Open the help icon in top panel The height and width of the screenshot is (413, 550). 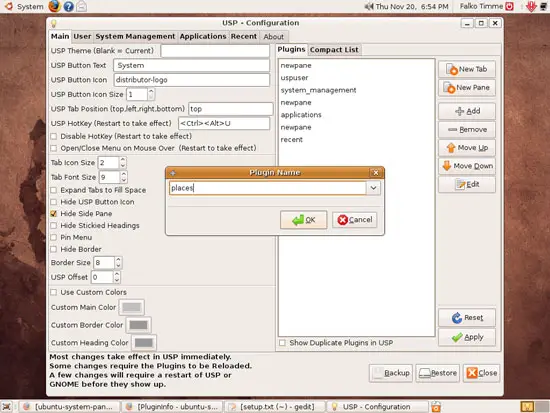click(x=69, y=6)
